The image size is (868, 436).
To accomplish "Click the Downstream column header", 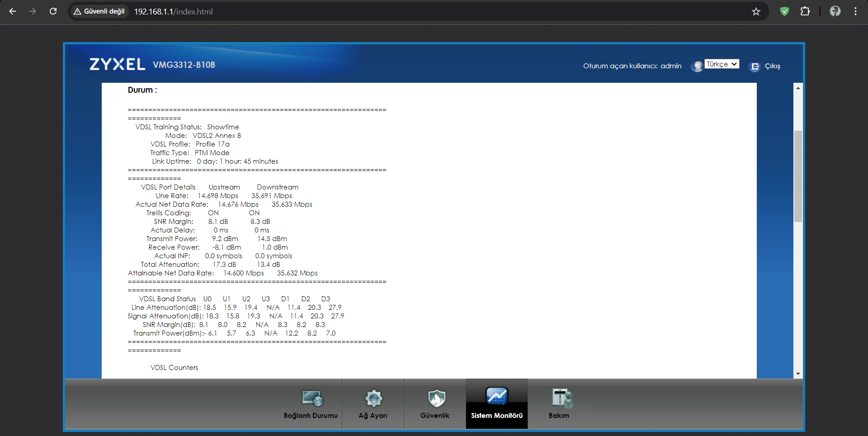I will (x=278, y=187).
